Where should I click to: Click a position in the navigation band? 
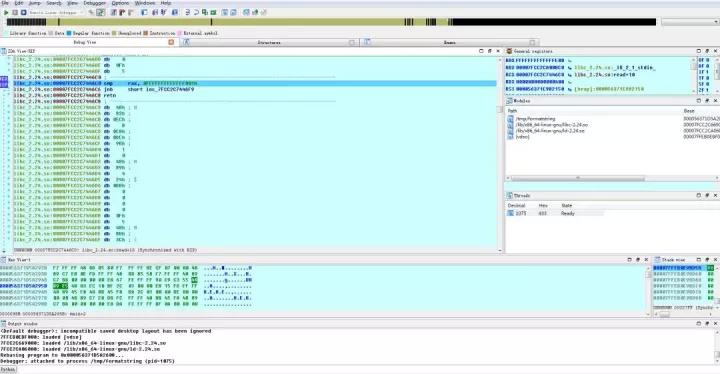click(x=331, y=22)
